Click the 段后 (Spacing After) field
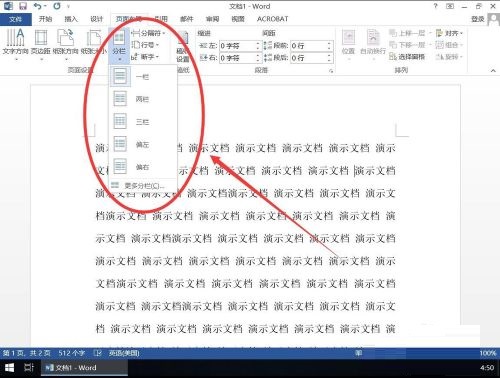The height and width of the screenshot is (378, 500). 309,58
